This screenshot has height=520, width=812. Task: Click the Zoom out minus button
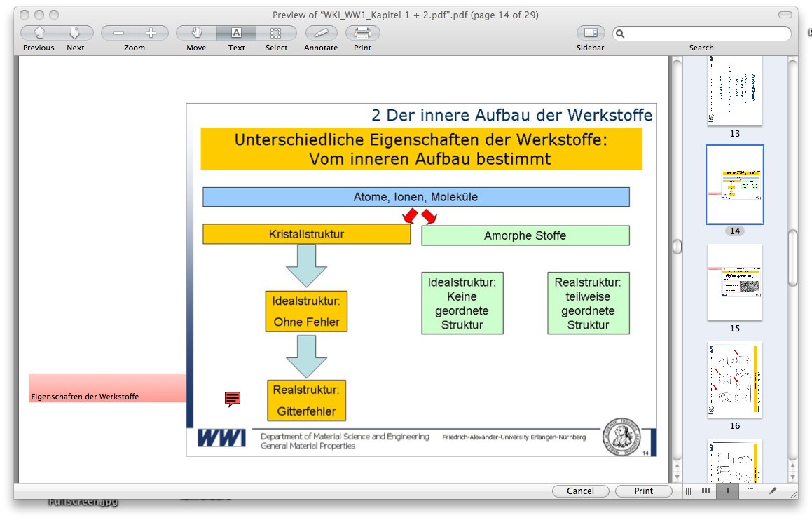pyautogui.click(x=118, y=33)
